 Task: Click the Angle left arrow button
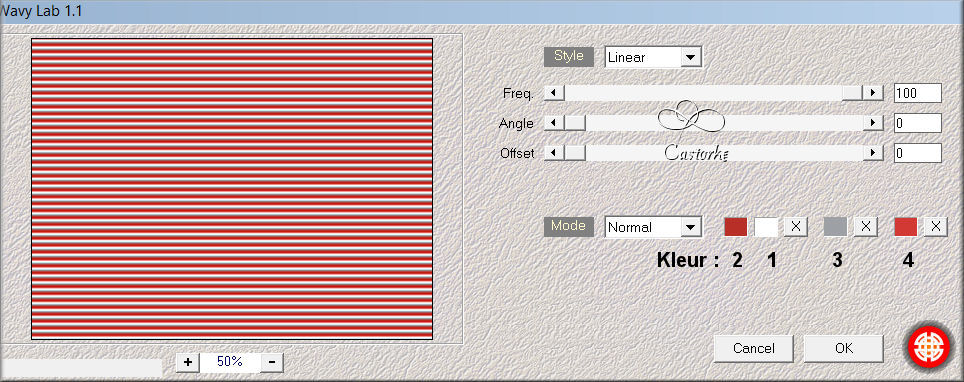pyautogui.click(x=555, y=123)
